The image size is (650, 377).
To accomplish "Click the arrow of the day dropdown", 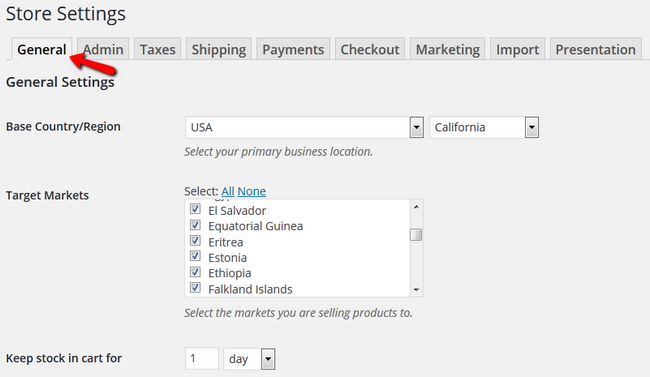I will pos(268,359).
